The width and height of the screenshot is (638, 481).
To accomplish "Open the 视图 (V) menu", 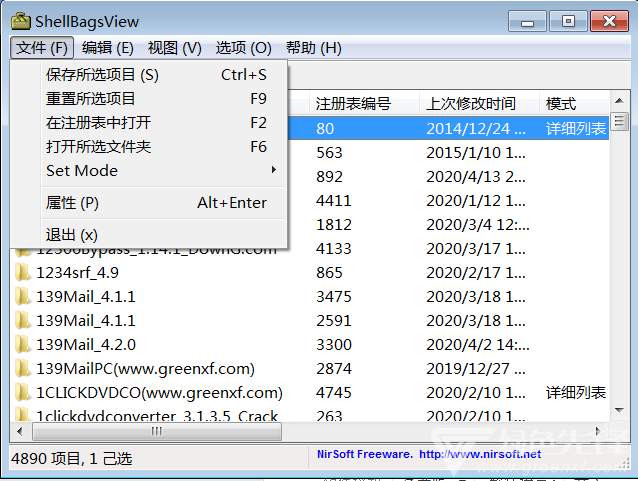I will point(175,48).
